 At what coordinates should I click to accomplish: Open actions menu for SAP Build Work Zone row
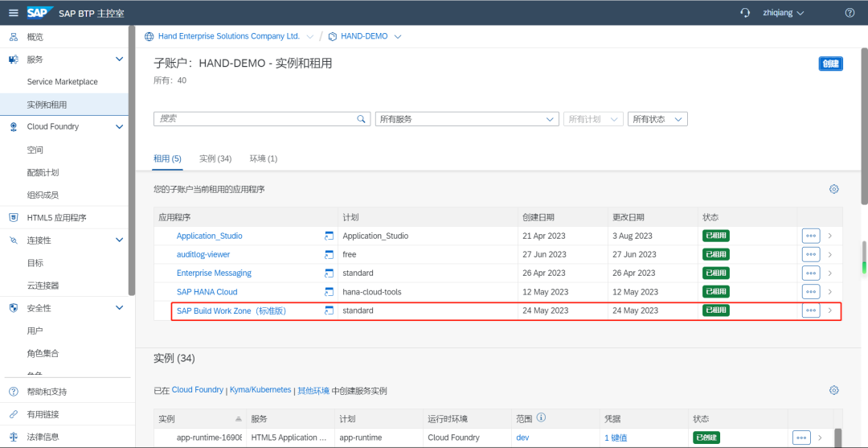click(810, 310)
